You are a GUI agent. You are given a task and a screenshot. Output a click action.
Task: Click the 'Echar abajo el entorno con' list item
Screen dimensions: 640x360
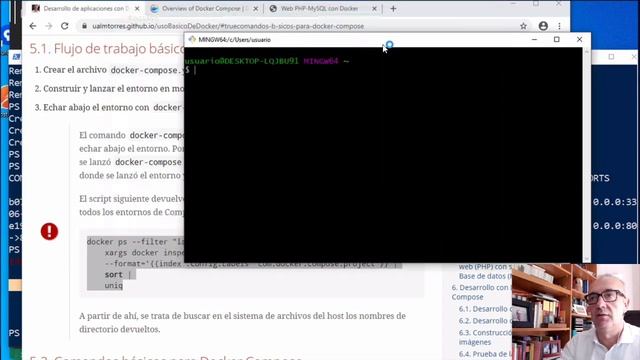pyautogui.click(x=109, y=108)
